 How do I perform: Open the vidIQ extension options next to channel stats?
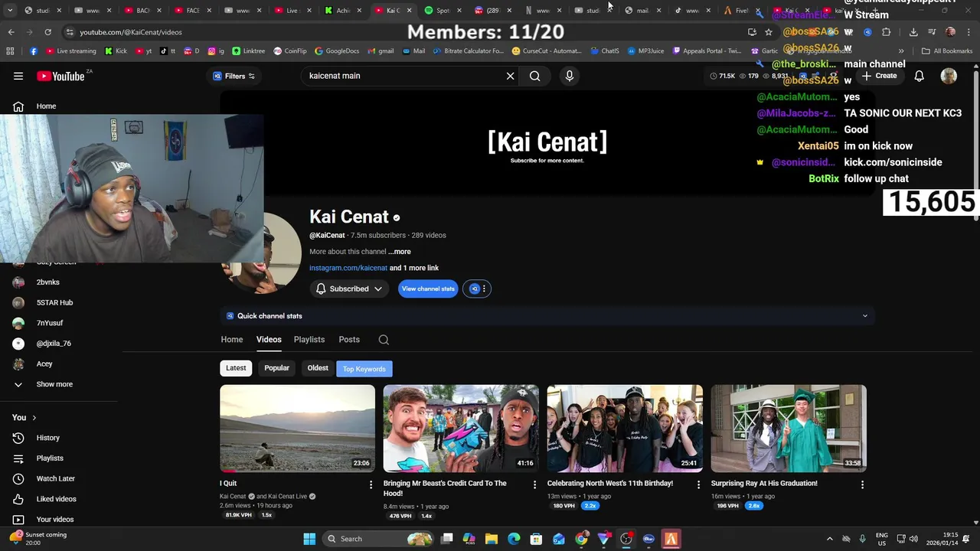click(477, 289)
